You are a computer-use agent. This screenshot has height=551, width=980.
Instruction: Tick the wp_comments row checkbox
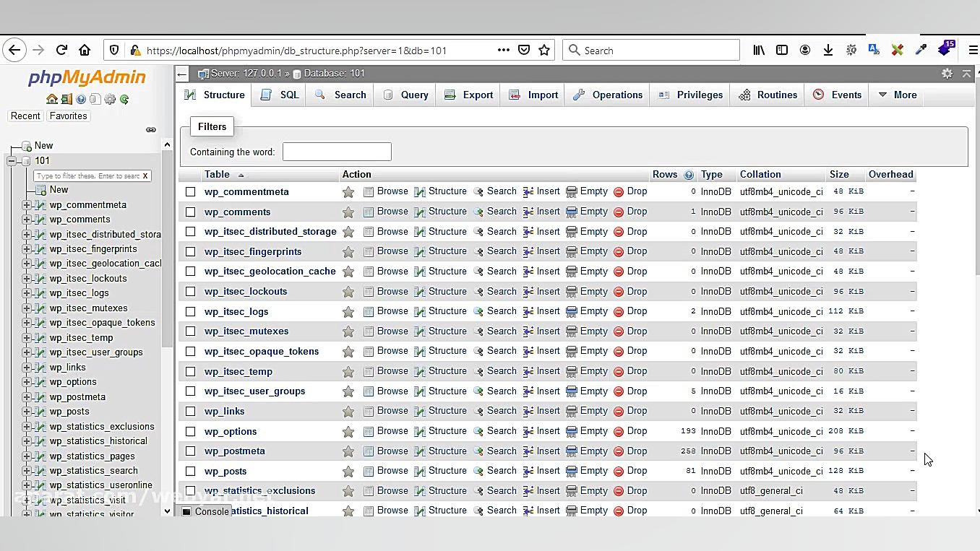click(x=190, y=212)
